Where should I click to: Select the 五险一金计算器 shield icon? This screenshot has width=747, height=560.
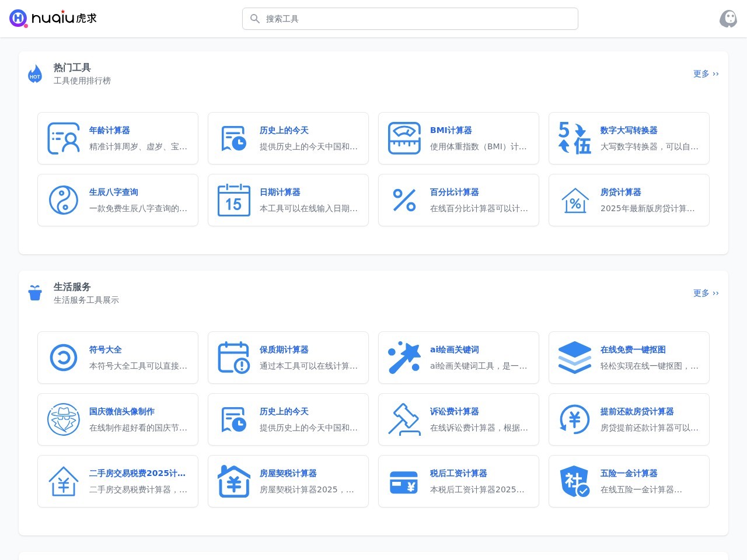pyautogui.click(x=575, y=481)
